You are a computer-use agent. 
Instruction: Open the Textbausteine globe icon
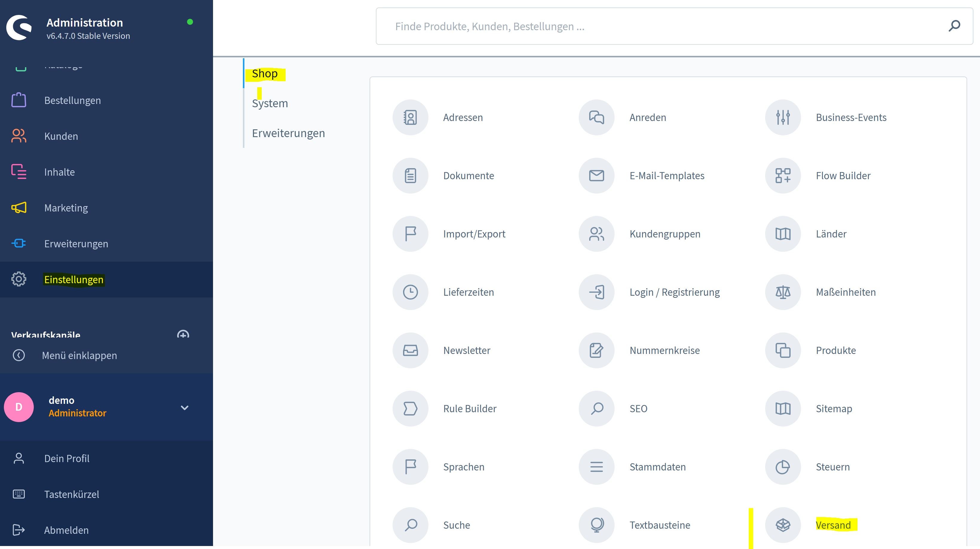click(x=596, y=525)
